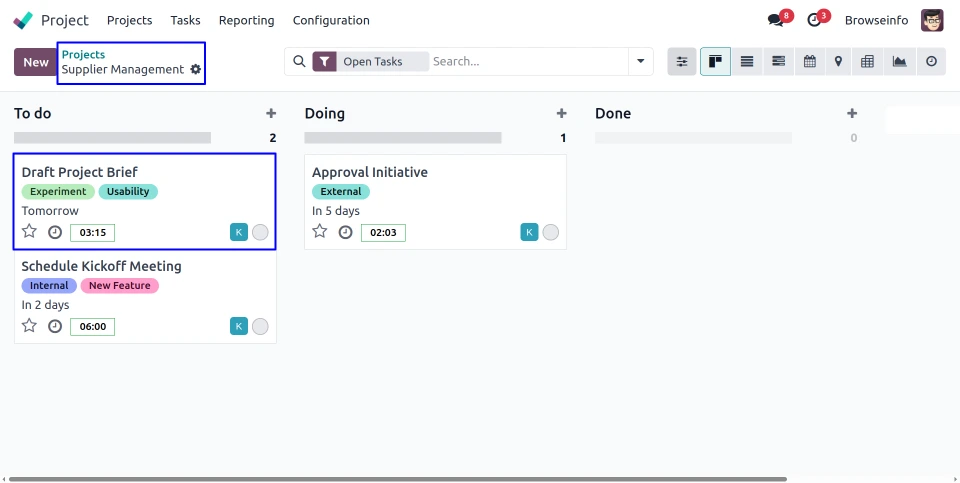Open the Supplier Management settings gear

point(196,70)
